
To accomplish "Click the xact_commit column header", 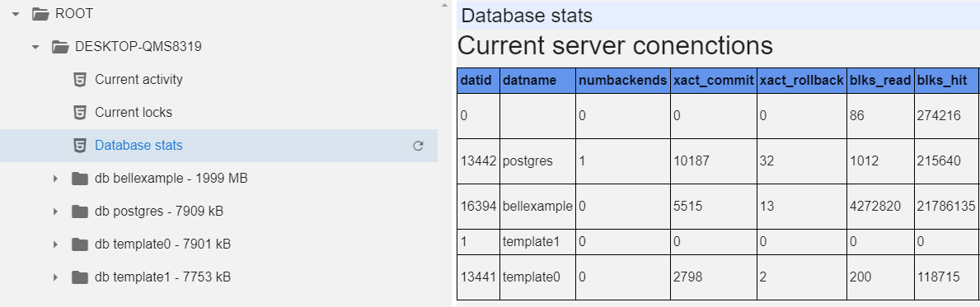I will [714, 81].
